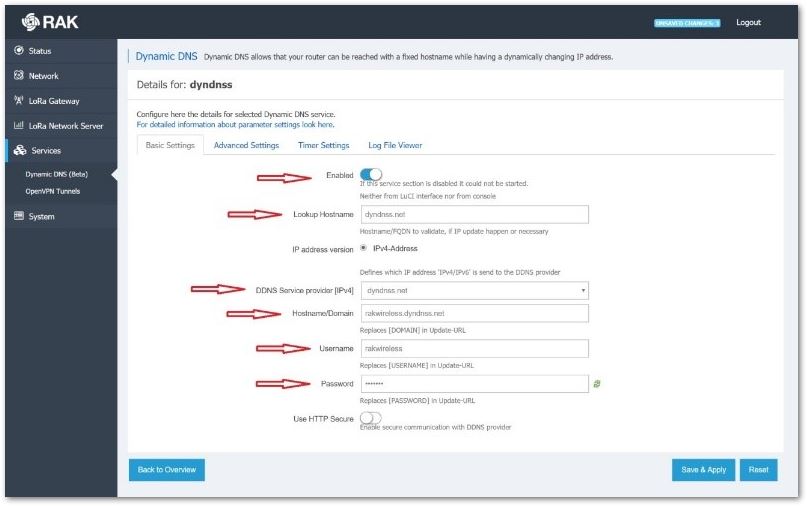Open the DDNS Service provider dropdown

[474, 291]
